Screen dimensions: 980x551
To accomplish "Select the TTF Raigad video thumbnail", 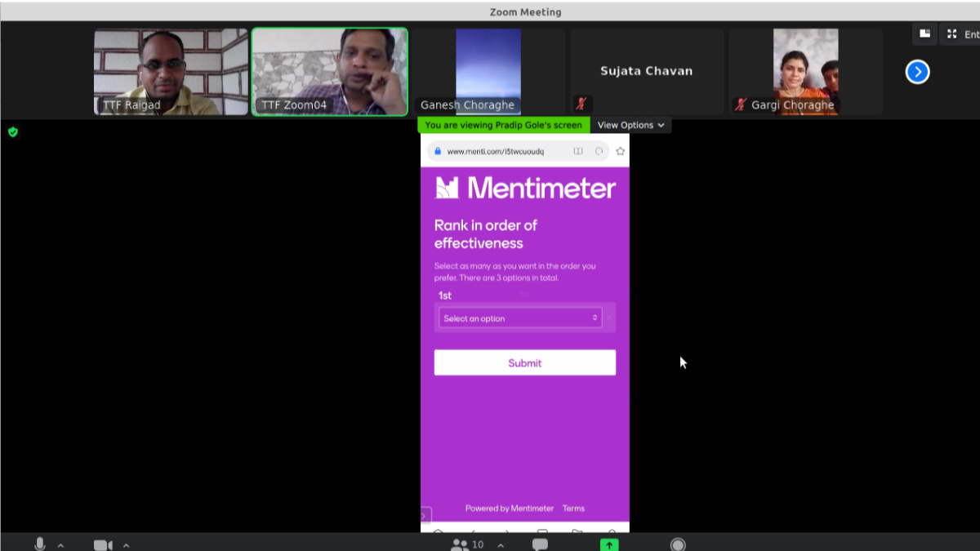I will 171,72.
